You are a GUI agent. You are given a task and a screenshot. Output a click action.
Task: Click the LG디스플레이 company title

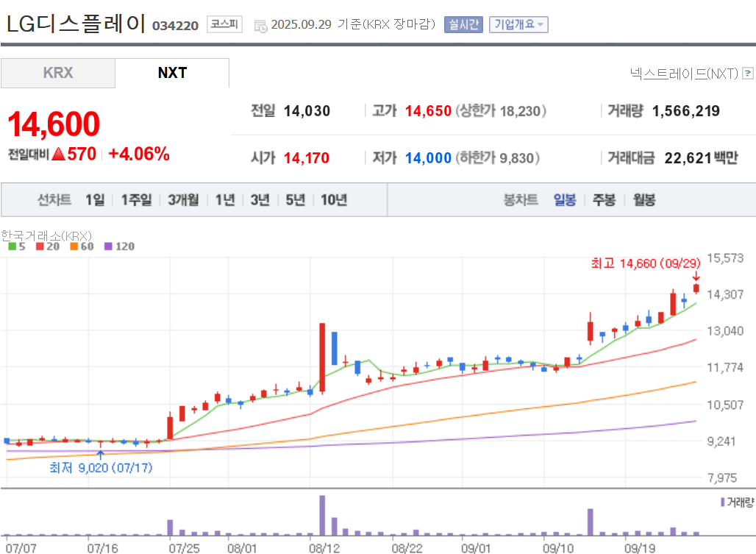click(x=76, y=23)
